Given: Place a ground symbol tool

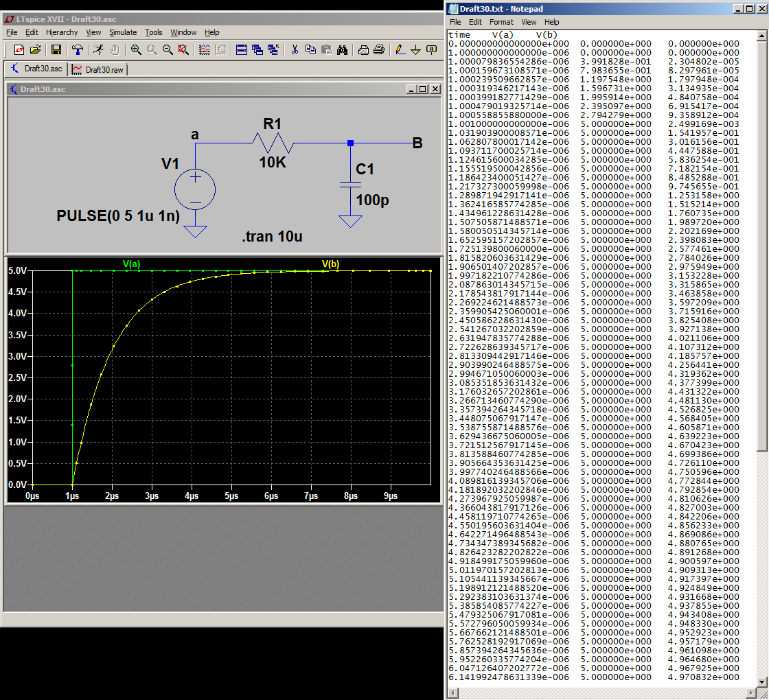Looking at the screenshot, I should click(x=416, y=50).
